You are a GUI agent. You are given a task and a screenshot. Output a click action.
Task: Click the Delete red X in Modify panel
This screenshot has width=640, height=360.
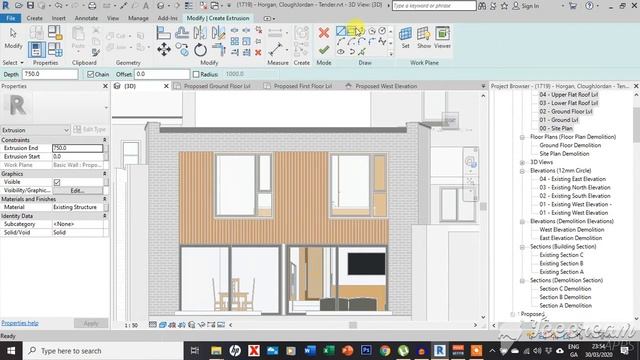tap(258, 52)
